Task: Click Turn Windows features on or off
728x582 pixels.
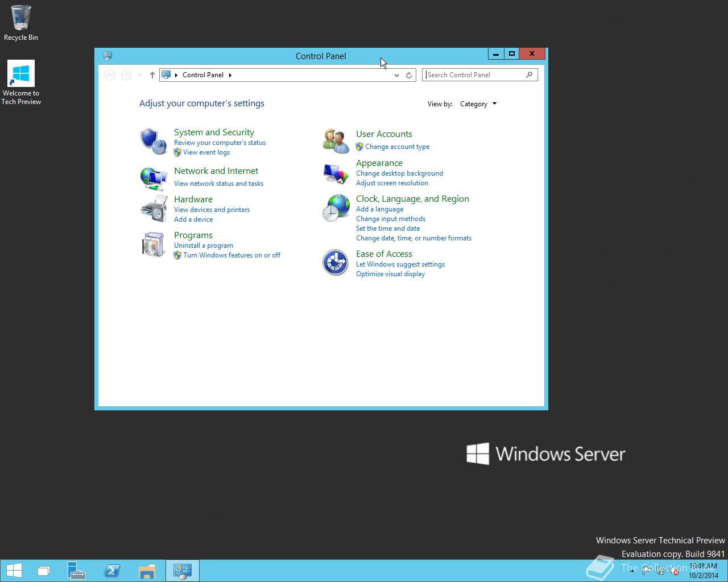Action: (231, 255)
